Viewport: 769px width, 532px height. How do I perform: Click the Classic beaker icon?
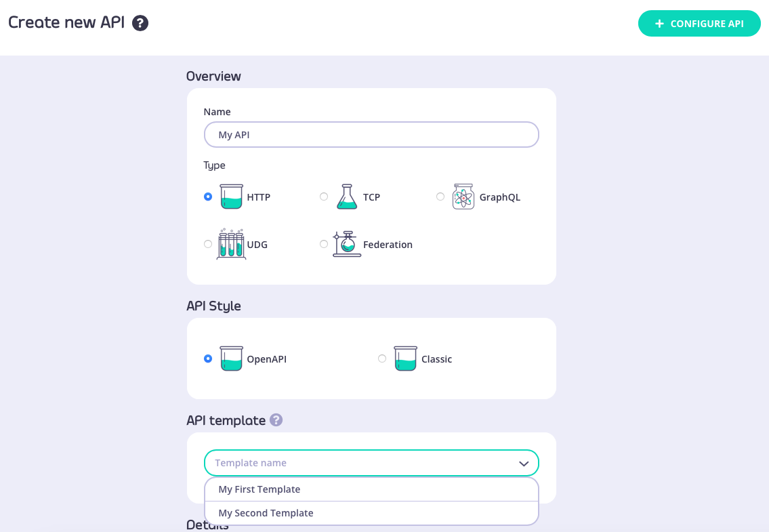click(x=405, y=359)
